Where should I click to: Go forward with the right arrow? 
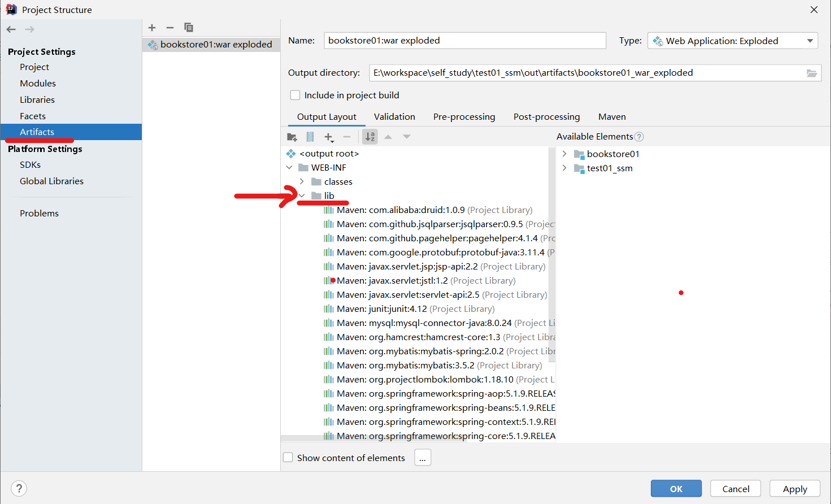pos(30,29)
